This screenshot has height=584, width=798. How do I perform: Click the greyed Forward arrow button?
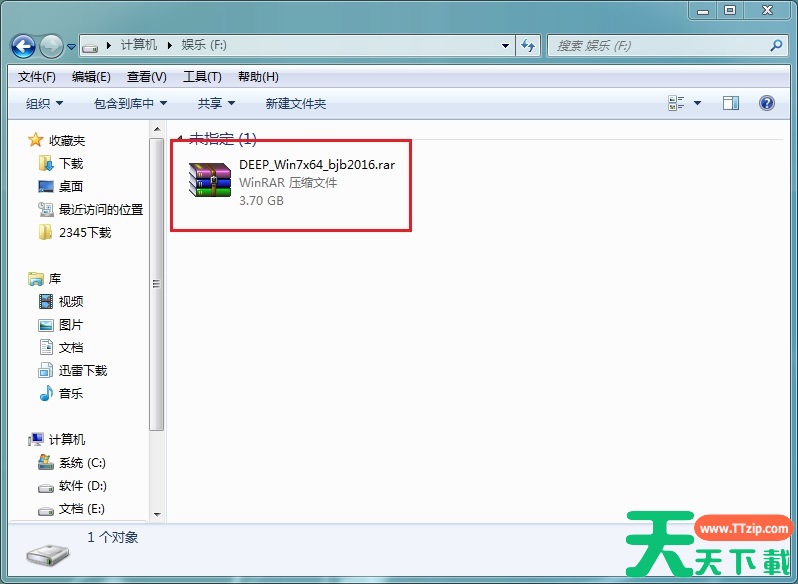point(51,46)
